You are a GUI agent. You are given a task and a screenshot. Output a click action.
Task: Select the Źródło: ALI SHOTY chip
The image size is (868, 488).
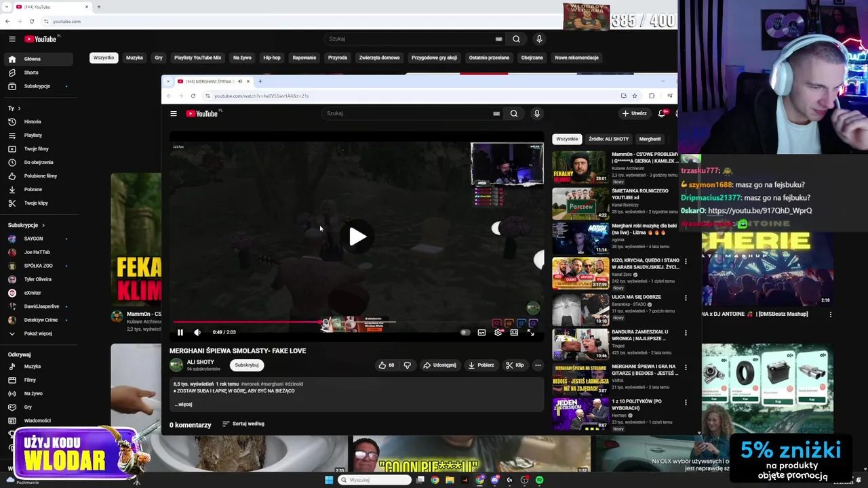[608, 139]
